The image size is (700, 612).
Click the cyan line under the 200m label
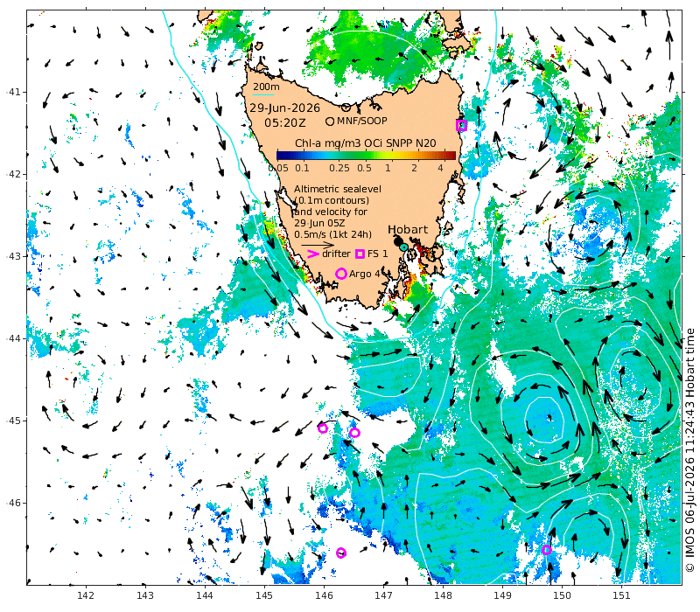pyautogui.click(x=263, y=94)
